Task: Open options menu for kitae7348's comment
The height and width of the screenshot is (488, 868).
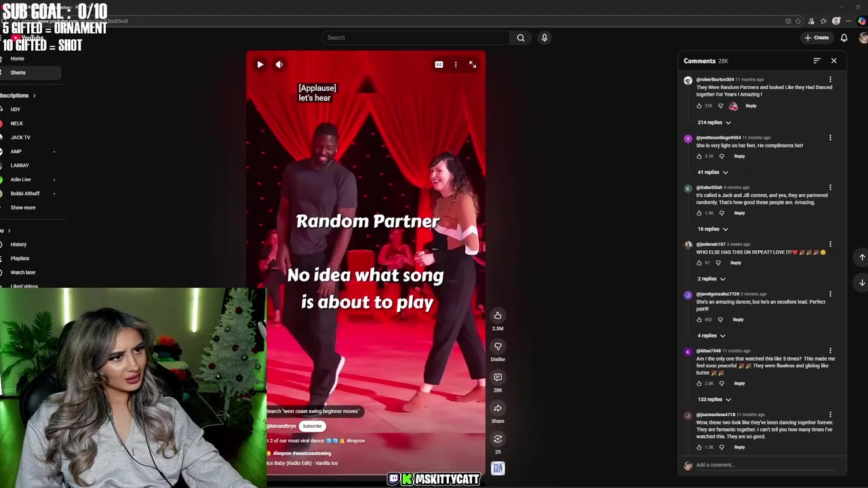Action: click(830, 351)
